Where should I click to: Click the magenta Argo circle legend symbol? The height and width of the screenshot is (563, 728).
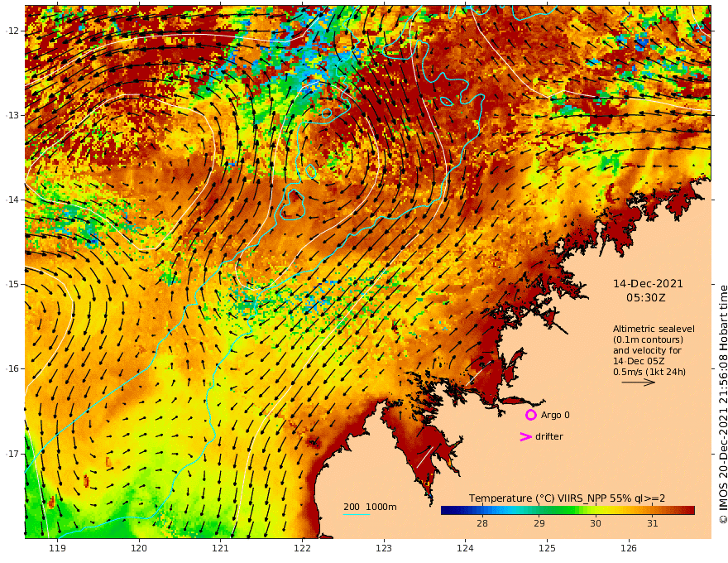530,415
